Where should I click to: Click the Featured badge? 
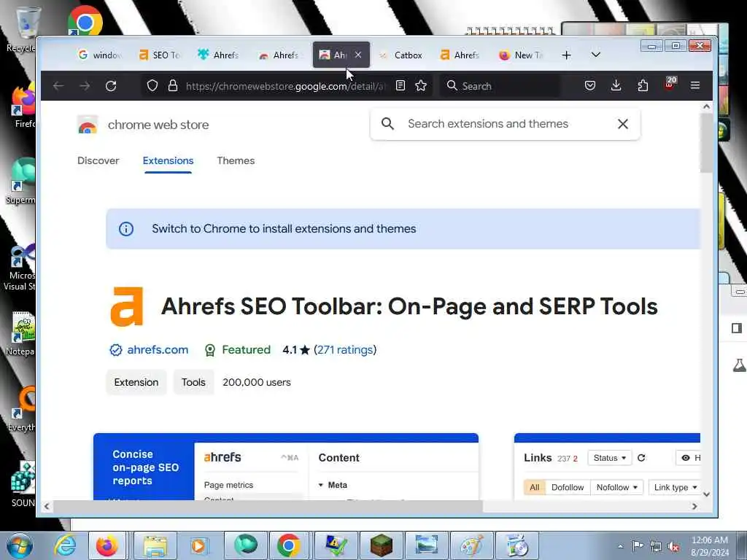coord(237,350)
